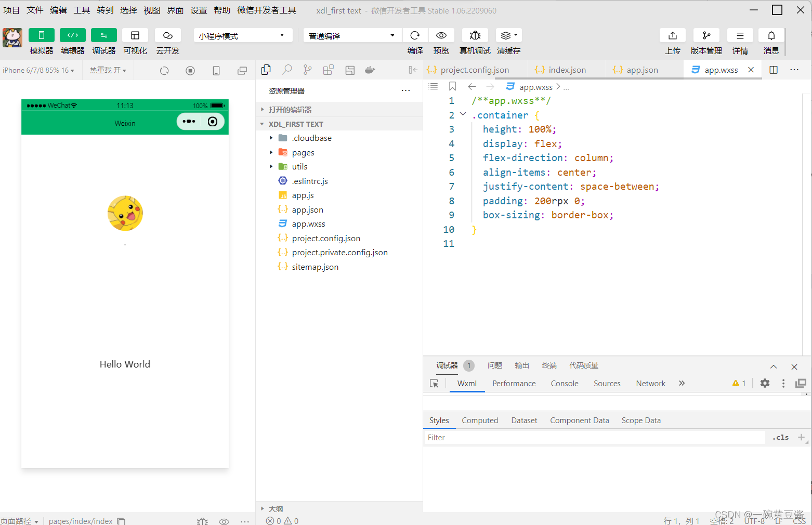
Task: Navigate back arrow in editor breadcrumb
Action: pos(472,87)
